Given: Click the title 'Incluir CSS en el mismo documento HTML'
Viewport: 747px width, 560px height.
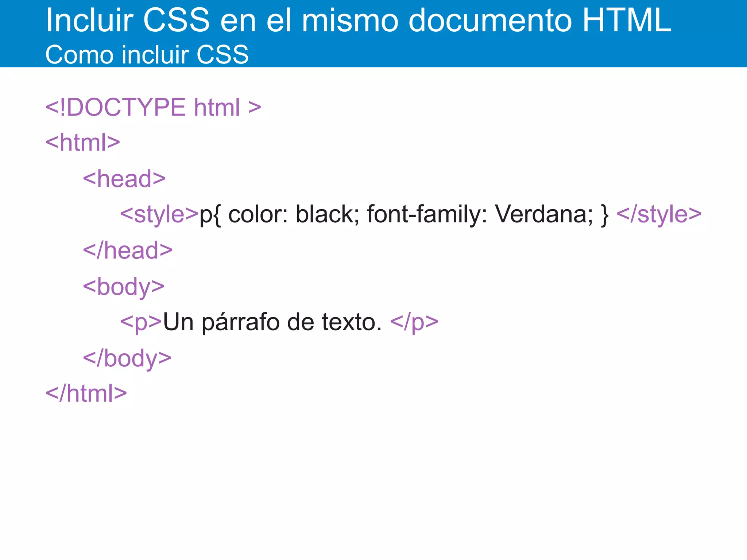Looking at the screenshot, I should tap(358, 20).
